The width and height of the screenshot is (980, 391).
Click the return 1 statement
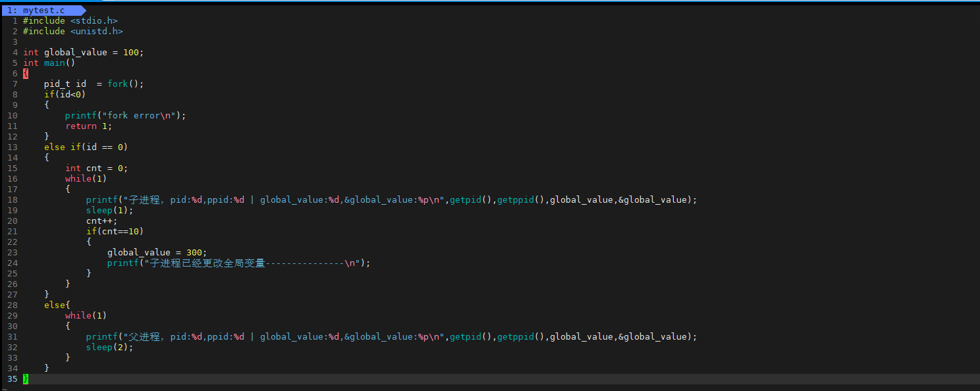(89, 126)
